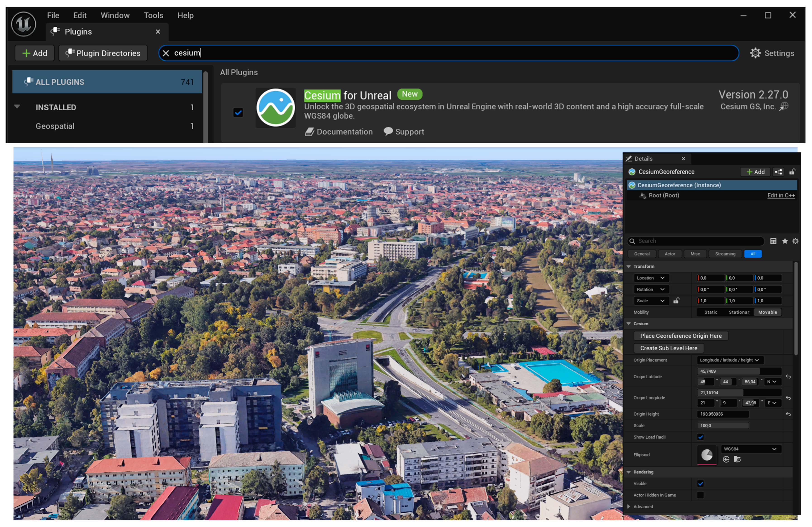Open the property matrix table icon
The height and width of the screenshot is (527, 812).
click(773, 241)
